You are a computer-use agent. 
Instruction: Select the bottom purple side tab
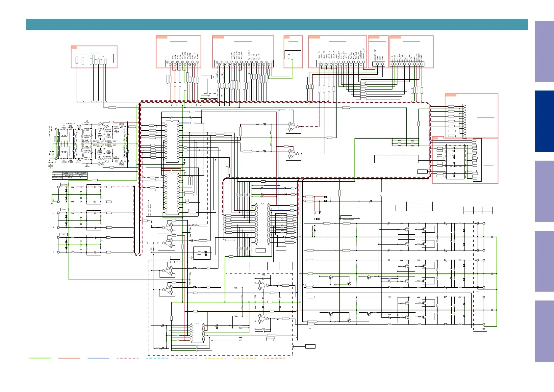[x=544, y=331]
